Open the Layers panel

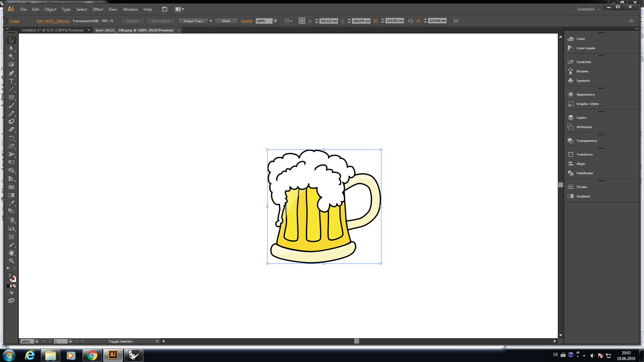581,118
